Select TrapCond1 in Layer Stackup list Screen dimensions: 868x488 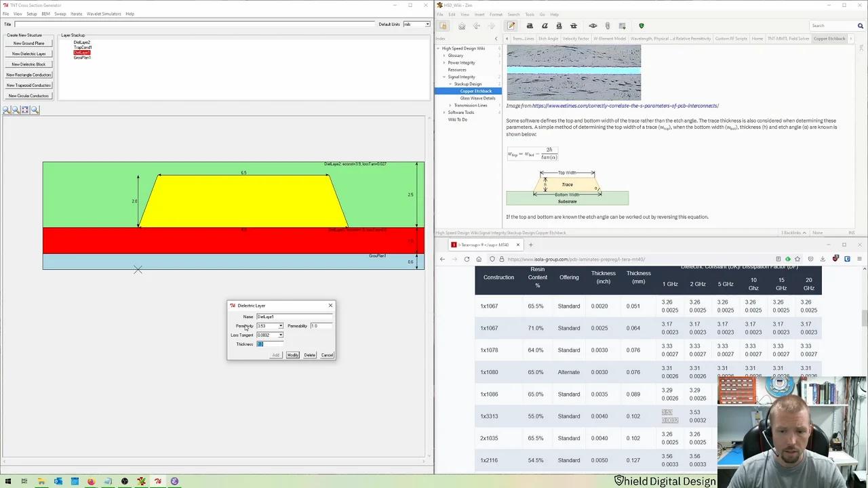[83, 47]
